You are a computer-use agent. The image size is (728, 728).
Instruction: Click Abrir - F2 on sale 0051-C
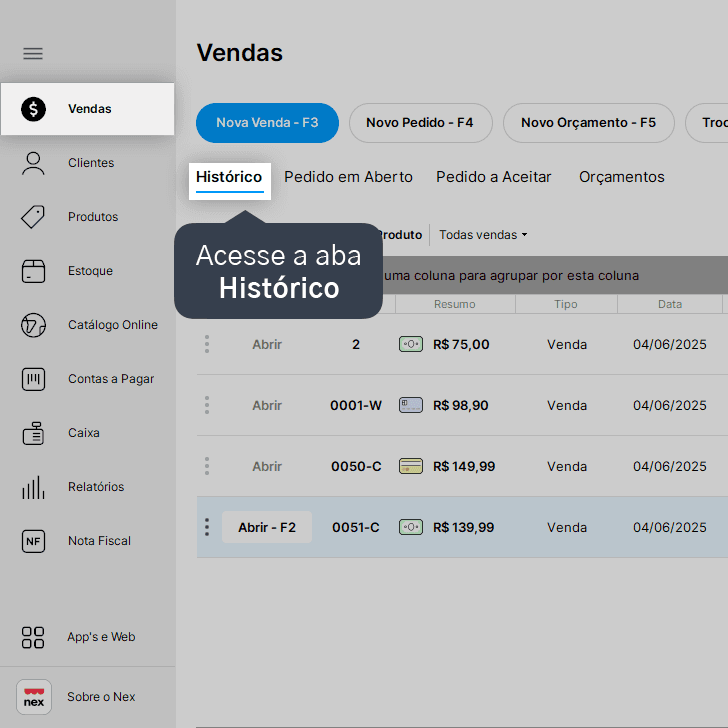pyautogui.click(x=267, y=527)
